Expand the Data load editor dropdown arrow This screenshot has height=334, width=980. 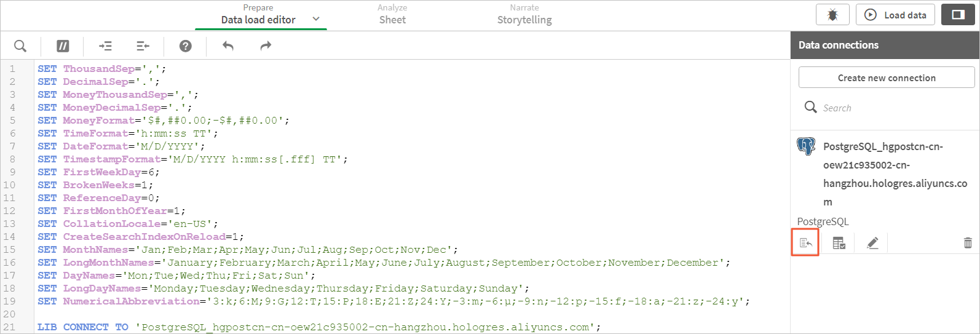[x=316, y=19]
